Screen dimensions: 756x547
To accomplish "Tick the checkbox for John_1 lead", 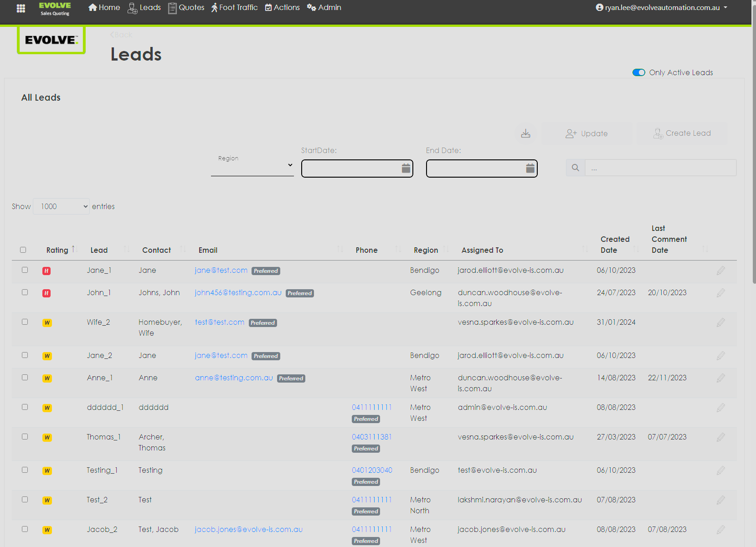I will (x=25, y=292).
